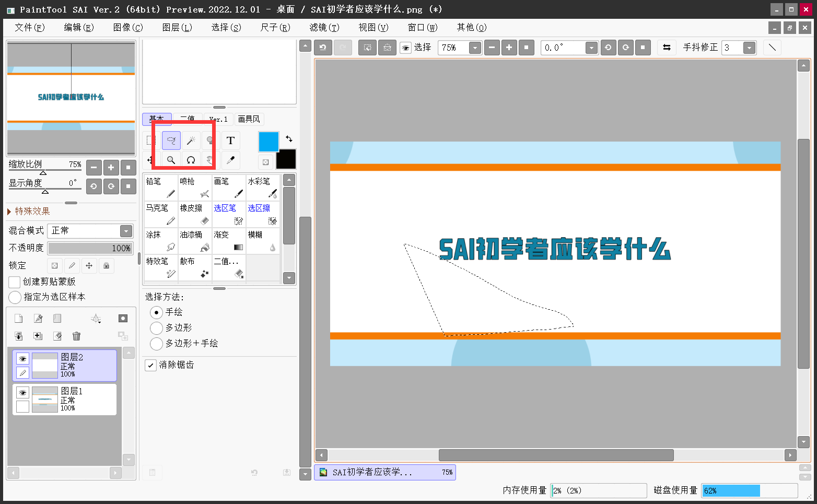
Task: Select the Rotate view tool
Action: click(191, 160)
